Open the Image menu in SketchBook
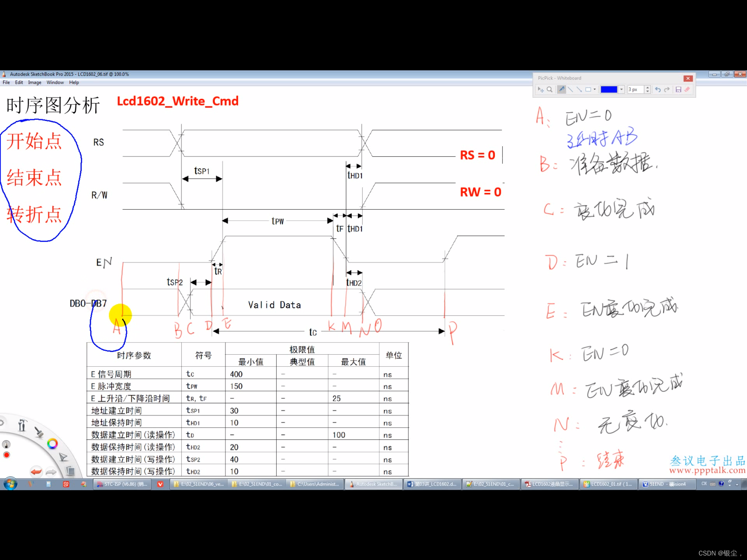This screenshot has width=747, height=560. point(35,82)
